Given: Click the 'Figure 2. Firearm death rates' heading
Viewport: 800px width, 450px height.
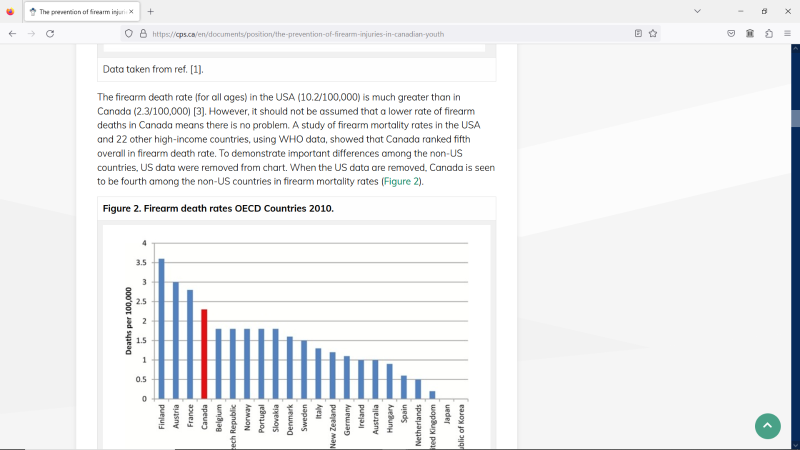Looking at the screenshot, I should (x=218, y=208).
